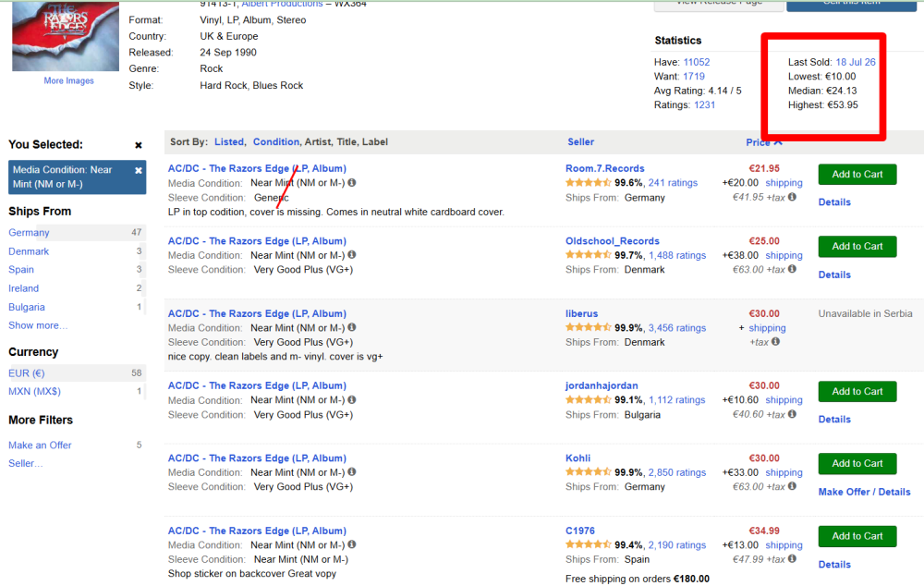
Task: View the 1,488 ratings link
Action: pyautogui.click(x=677, y=255)
